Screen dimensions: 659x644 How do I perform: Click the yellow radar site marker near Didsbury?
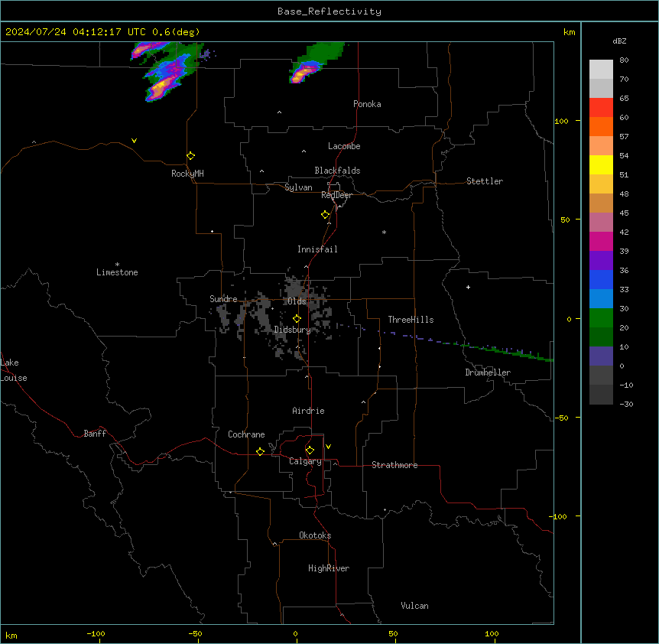point(297,319)
